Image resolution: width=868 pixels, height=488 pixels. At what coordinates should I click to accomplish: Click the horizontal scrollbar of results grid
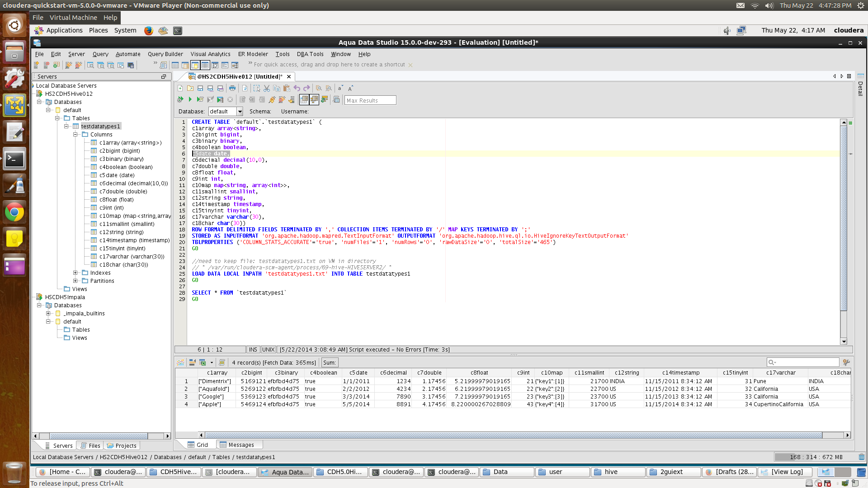513,436
